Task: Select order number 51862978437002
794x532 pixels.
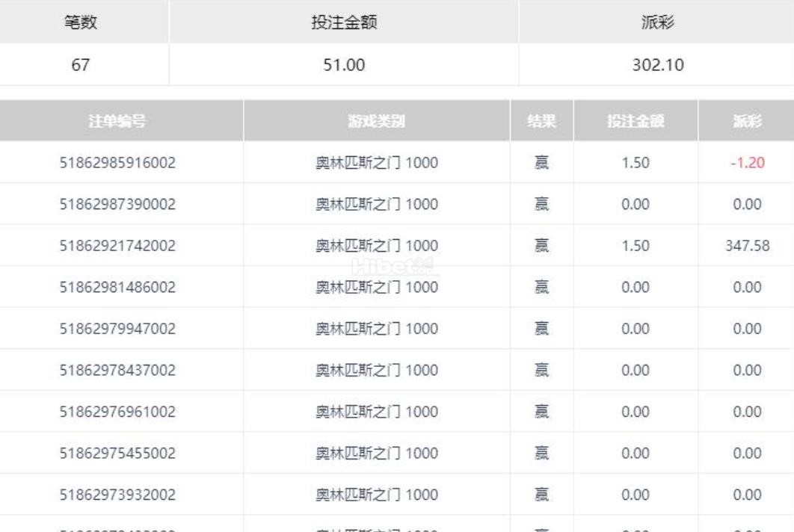Action: [117, 370]
